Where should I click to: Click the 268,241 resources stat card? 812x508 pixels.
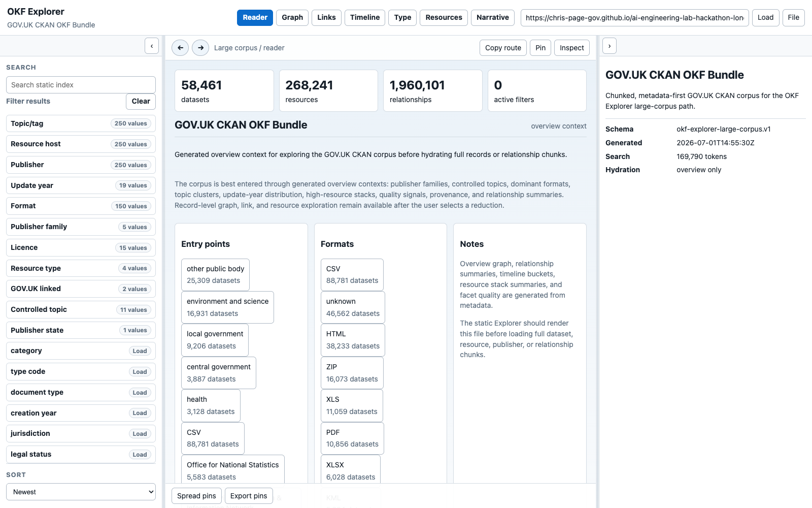coord(328,91)
